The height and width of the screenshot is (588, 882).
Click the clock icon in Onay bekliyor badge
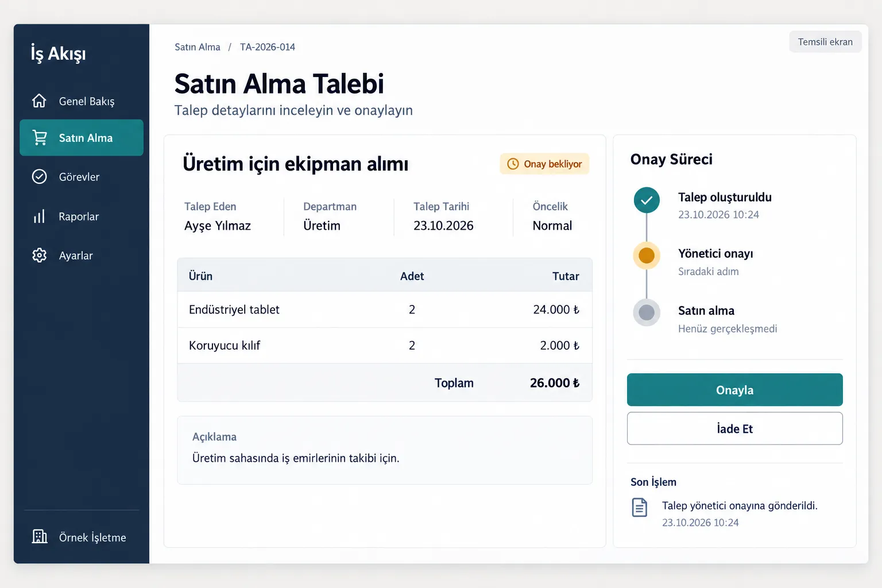tap(513, 164)
